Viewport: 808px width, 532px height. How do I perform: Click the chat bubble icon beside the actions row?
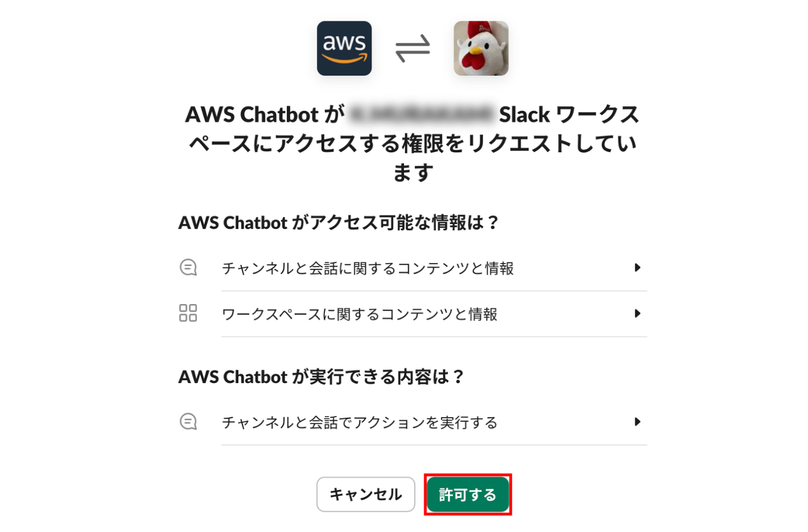click(187, 422)
